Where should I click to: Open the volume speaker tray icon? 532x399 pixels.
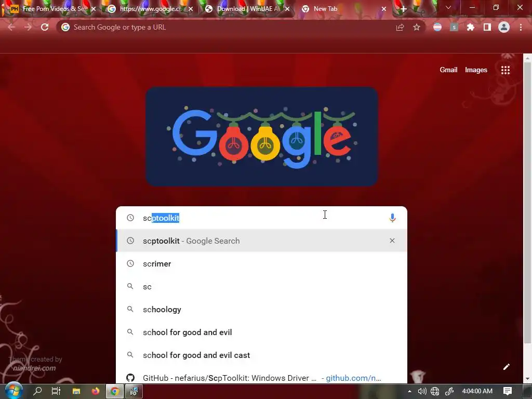click(x=422, y=391)
